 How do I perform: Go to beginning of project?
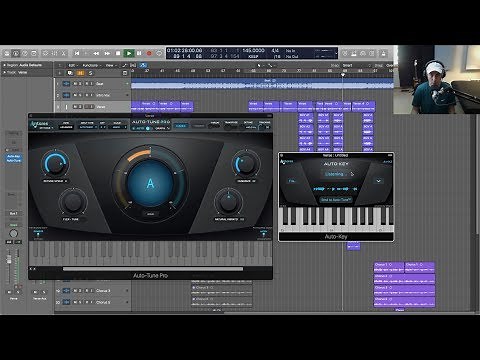pyautogui.click(x=77, y=53)
